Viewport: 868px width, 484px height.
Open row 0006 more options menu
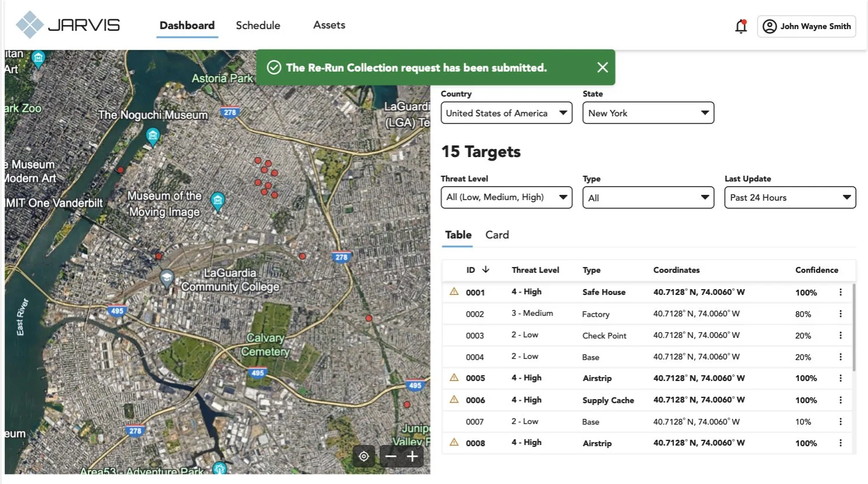(840, 400)
